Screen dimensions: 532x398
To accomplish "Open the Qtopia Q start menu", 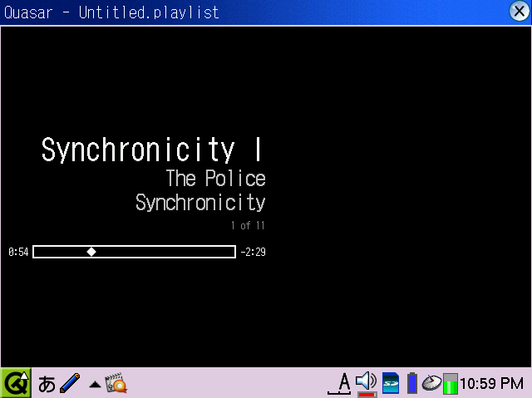I will pos(16,383).
